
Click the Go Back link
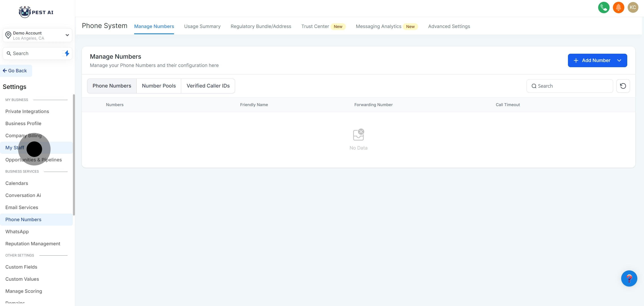pyautogui.click(x=15, y=71)
